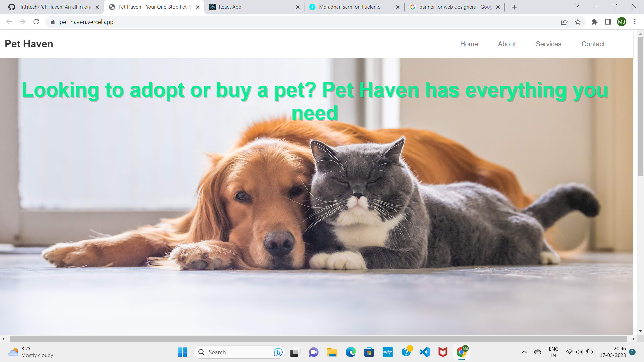
Task: Reload the Pet Haven page
Action: [x=36, y=22]
